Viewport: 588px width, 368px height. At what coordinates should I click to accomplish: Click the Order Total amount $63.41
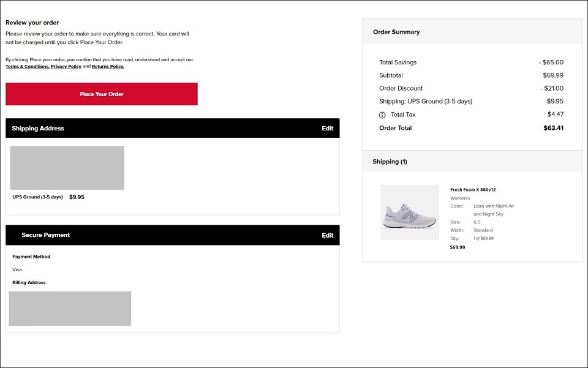point(554,128)
